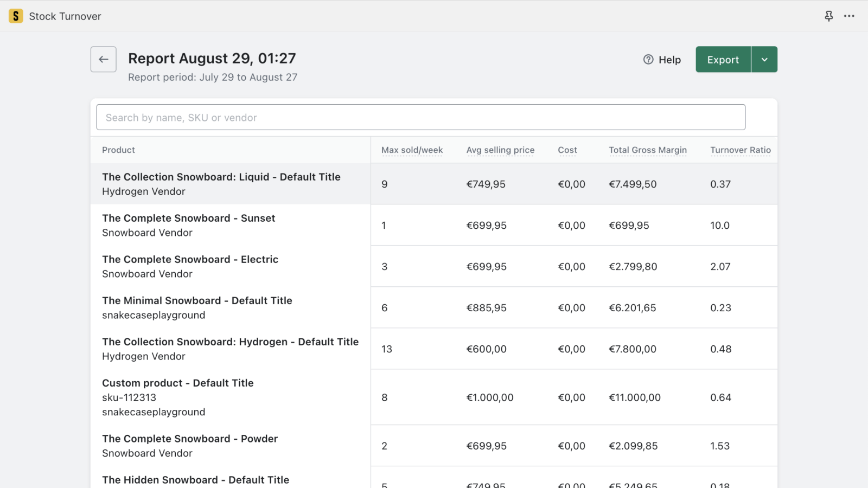Open Custom product - Default Title row
868x488 pixels.
click(434, 397)
